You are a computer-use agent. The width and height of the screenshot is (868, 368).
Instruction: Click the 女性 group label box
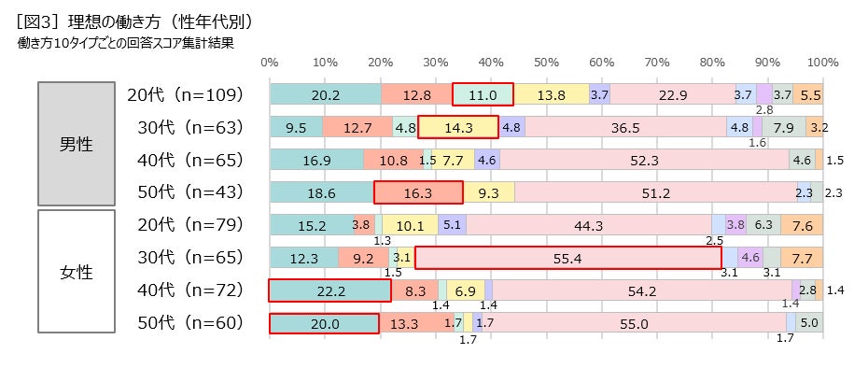pos(77,271)
